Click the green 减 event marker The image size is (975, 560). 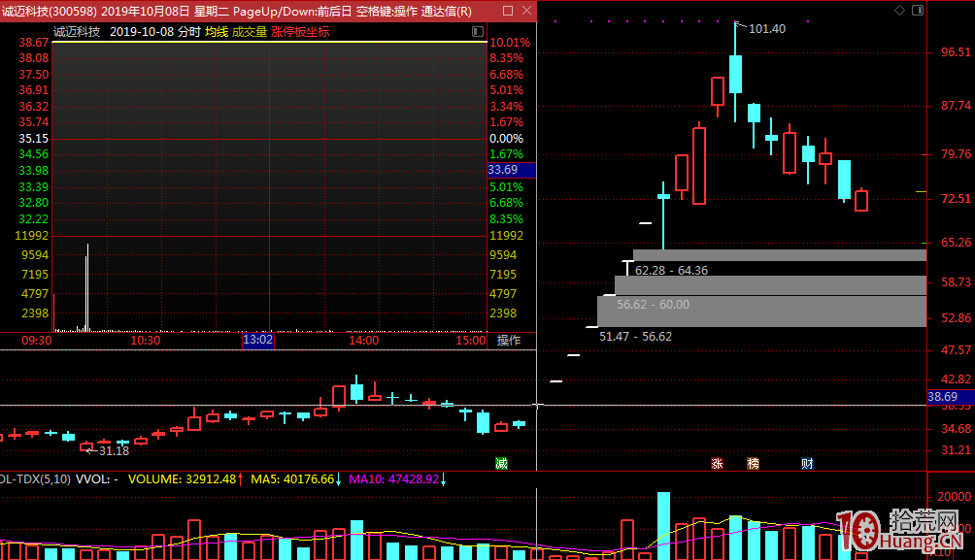(502, 464)
